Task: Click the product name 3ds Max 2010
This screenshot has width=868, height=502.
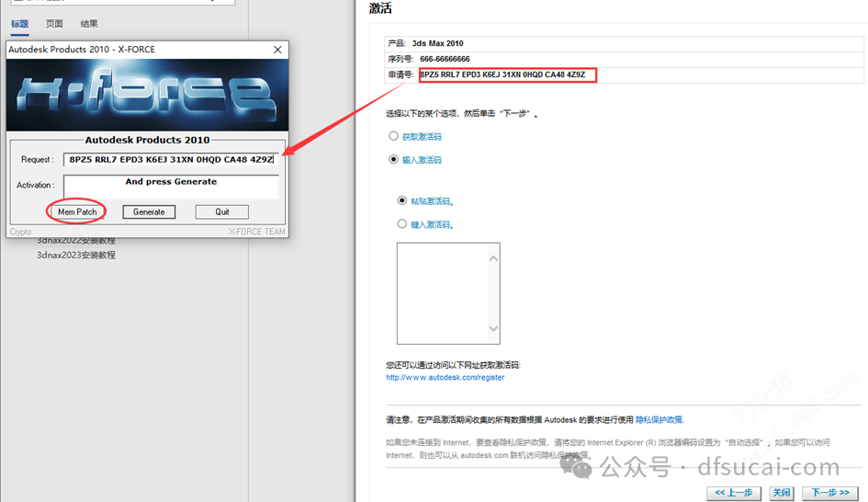Action: click(437, 43)
